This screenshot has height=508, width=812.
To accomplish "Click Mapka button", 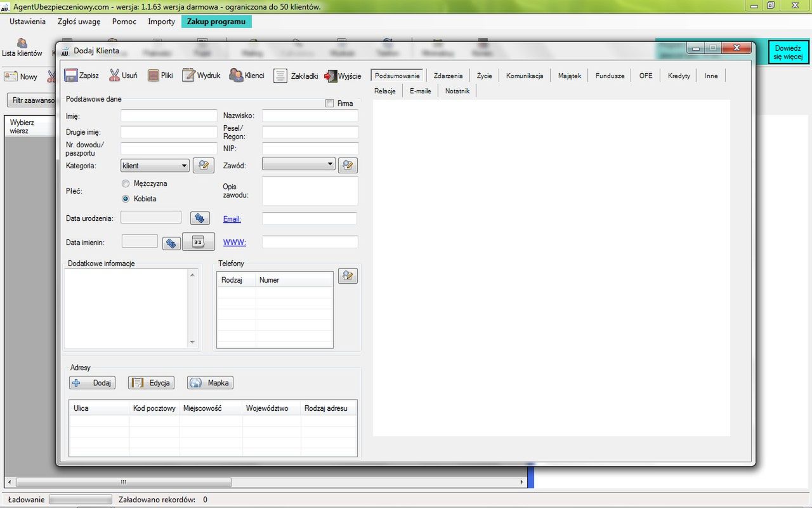I will (210, 383).
